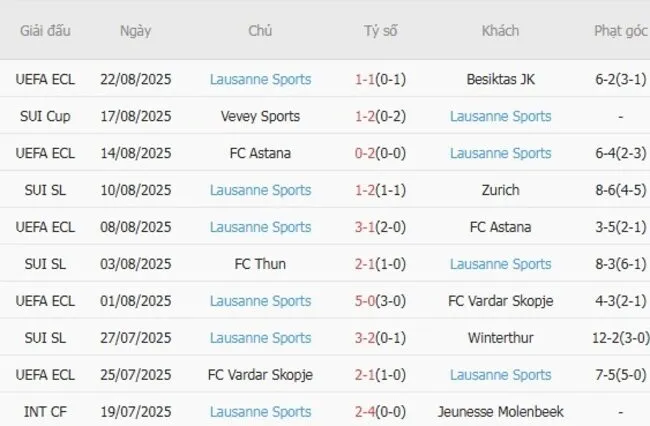650x426 pixels.
Task: Open Besiktas JK team link
Action: 500,79
